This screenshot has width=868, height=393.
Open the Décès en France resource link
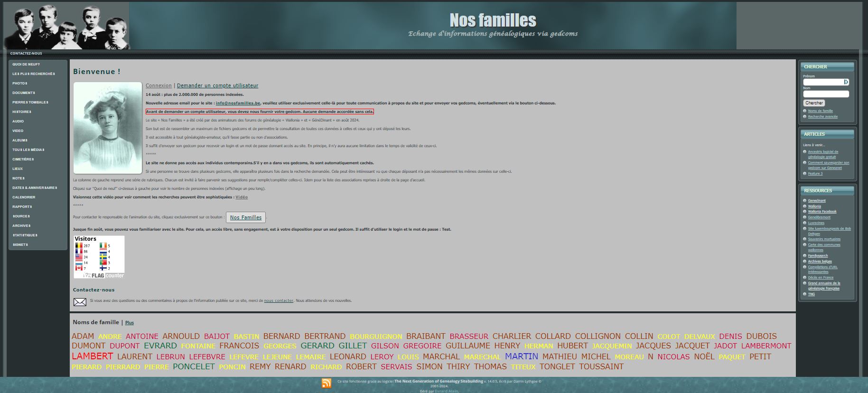point(821,278)
